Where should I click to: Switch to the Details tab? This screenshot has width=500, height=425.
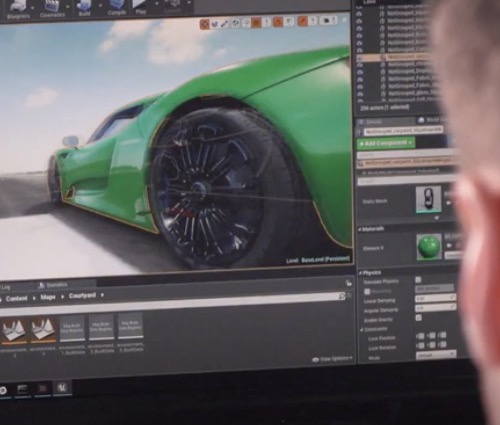373,122
